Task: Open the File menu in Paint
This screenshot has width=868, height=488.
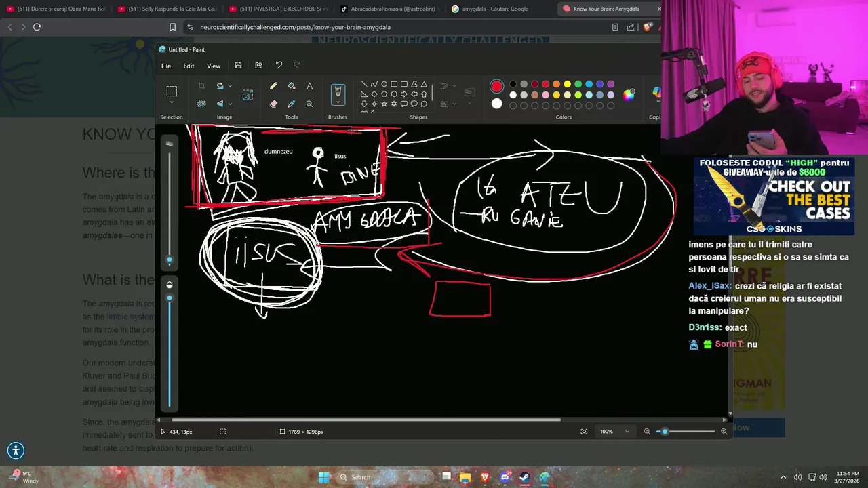Action: (166, 66)
